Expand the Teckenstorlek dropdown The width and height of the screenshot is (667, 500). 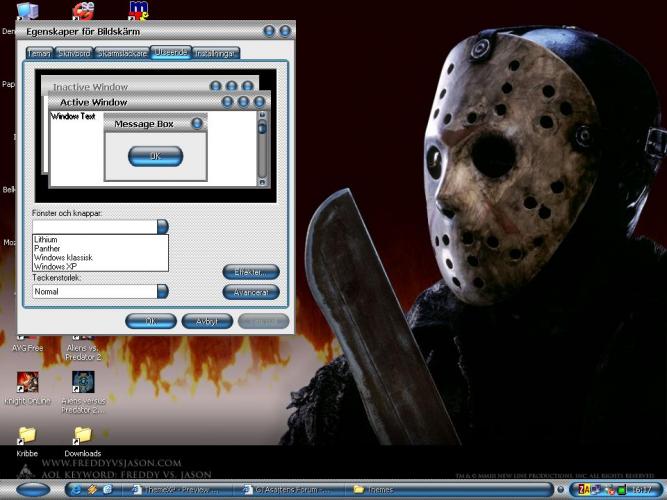pyautogui.click(x=162, y=292)
